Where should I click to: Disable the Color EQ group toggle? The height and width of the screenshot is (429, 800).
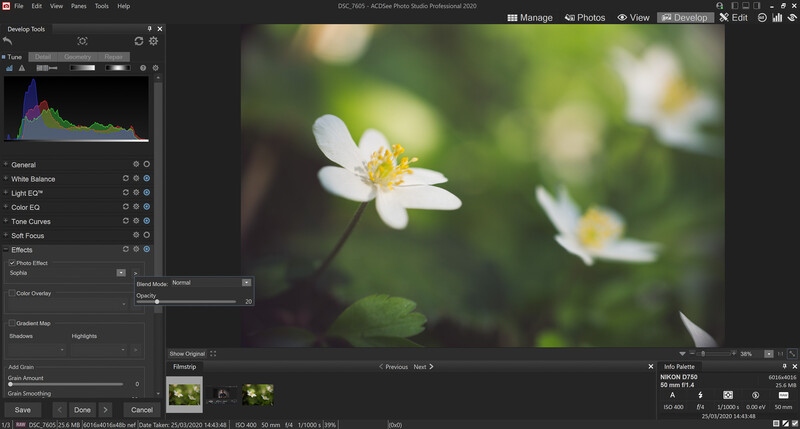pos(147,207)
